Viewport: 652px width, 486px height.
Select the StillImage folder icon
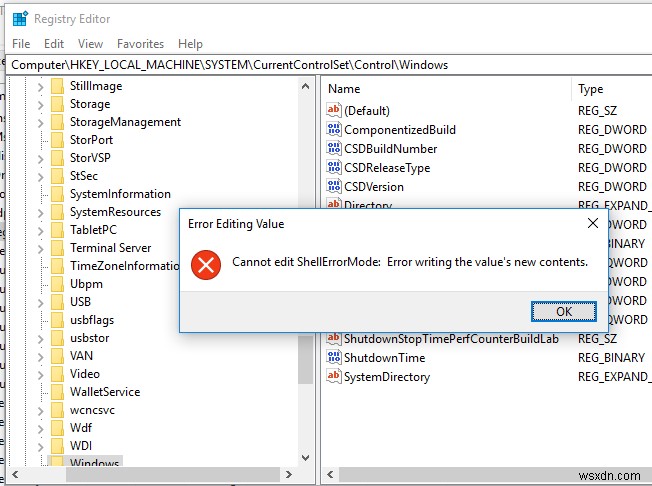[x=57, y=86]
